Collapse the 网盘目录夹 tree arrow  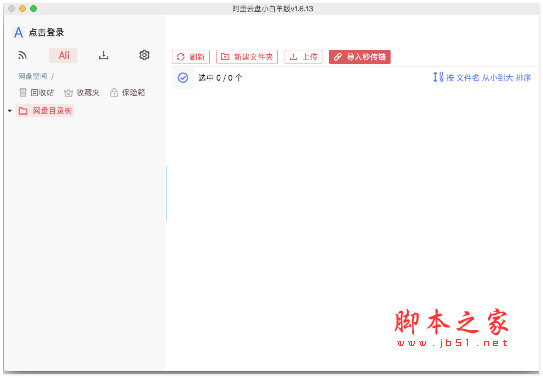point(10,111)
